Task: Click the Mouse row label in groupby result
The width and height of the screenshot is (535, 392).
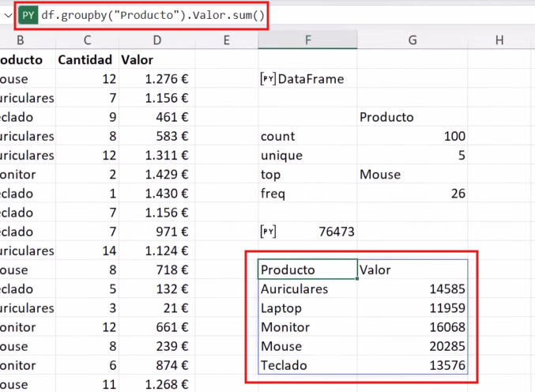Action: pyautogui.click(x=307, y=347)
